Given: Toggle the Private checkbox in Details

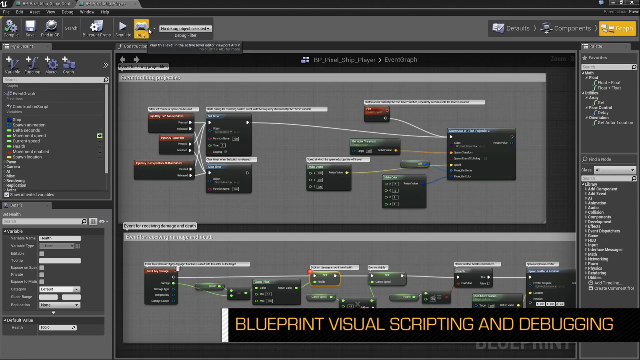Looking at the screenshot, I should pyautogui.click(x=42, y=275).
